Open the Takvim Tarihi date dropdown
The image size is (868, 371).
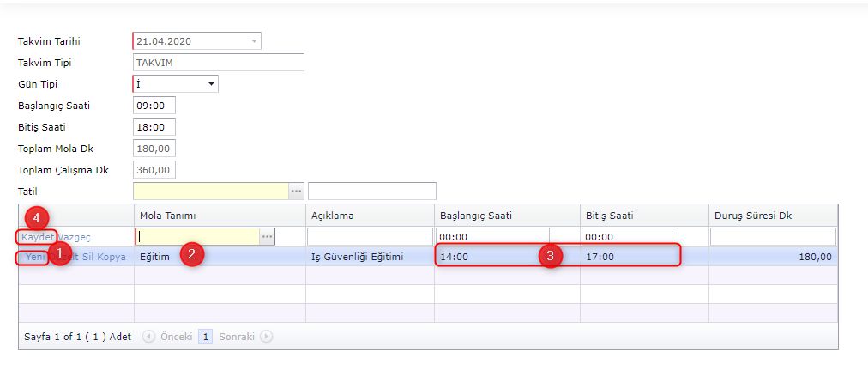254,41
